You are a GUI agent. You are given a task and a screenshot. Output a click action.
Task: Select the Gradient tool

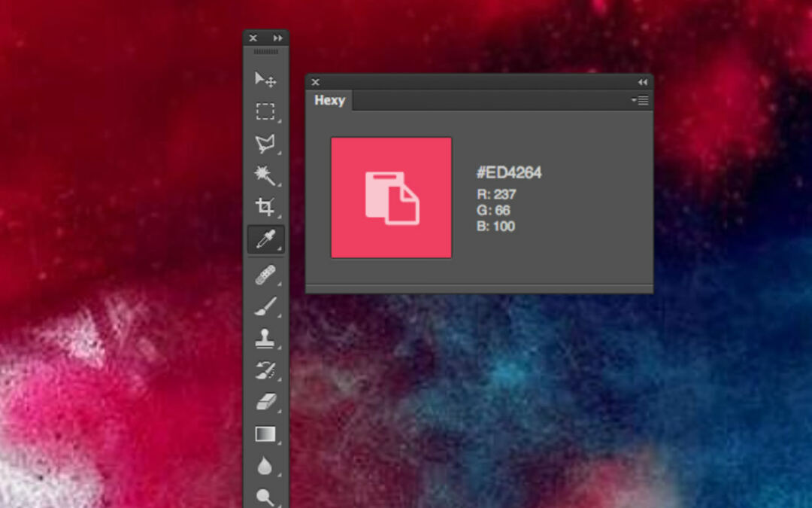coord(265,434)
